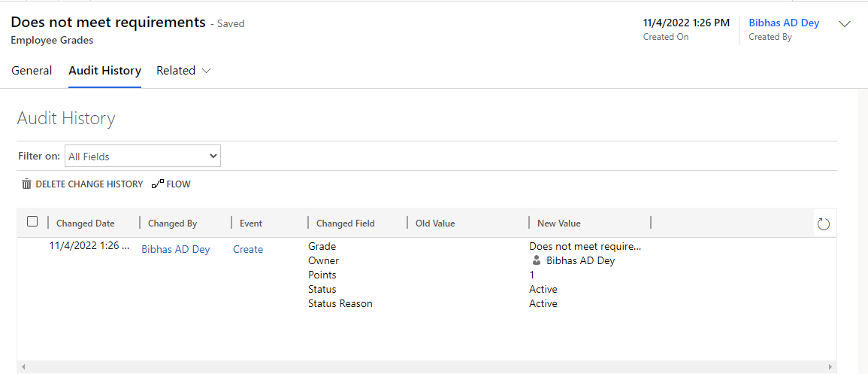The height and width of the screenshot is (374, 868).
Task: Select the Audit History tab
Action: click(104, 71)
